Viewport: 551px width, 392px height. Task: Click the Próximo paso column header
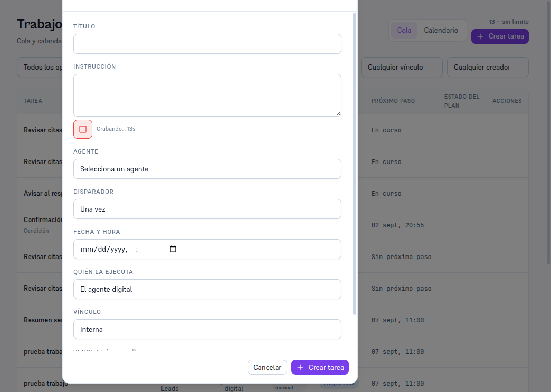pyautogui.click(x=393, y=101)
